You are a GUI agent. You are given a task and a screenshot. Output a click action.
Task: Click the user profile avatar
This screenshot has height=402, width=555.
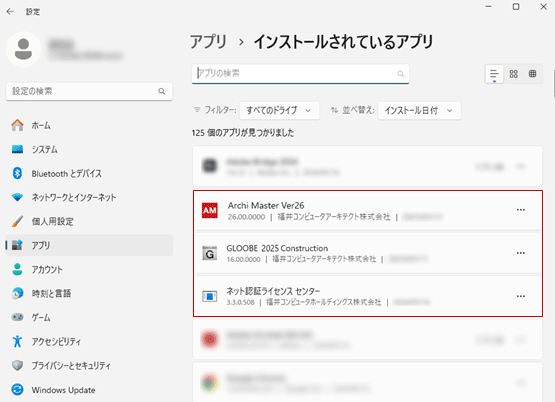[23, 49]
